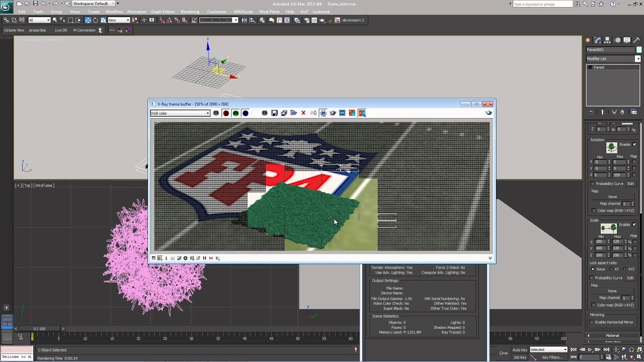Click the Save File icon in quick access toolbar
Image resolution: width=644 pixels, height=362 pixels.
[35, 4]
